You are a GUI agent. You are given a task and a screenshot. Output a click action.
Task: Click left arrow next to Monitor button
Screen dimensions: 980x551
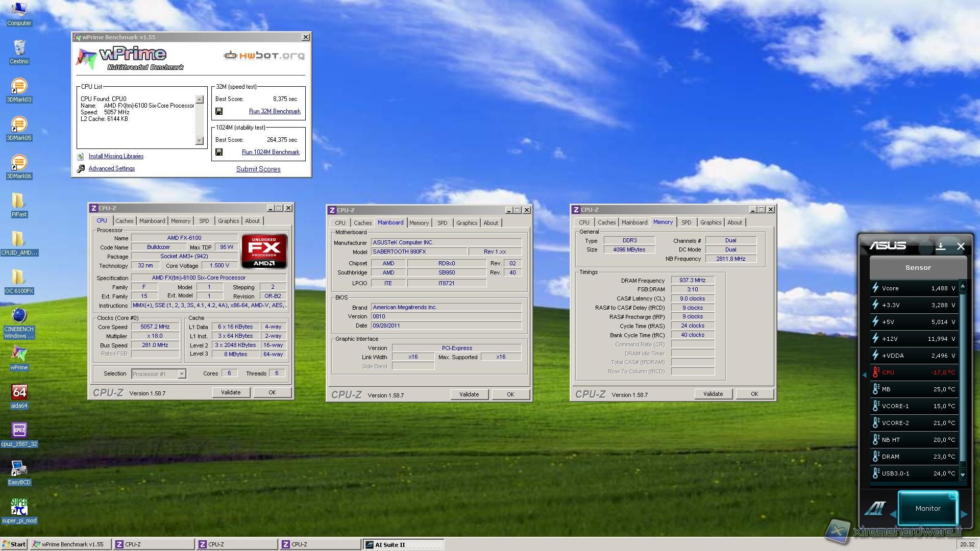click(x=893, y=514)
